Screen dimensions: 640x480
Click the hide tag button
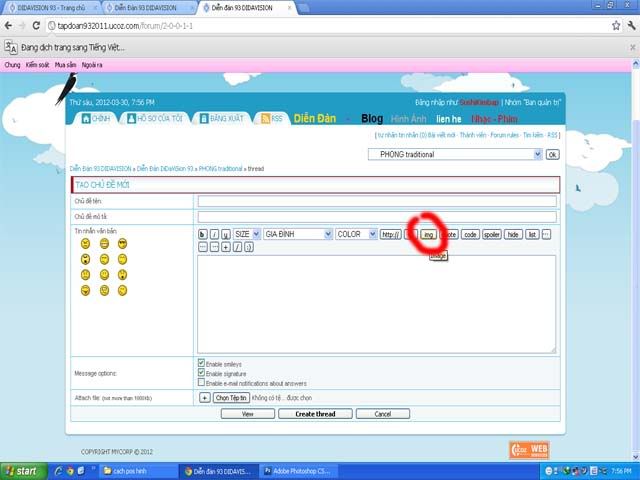[513, 234]
